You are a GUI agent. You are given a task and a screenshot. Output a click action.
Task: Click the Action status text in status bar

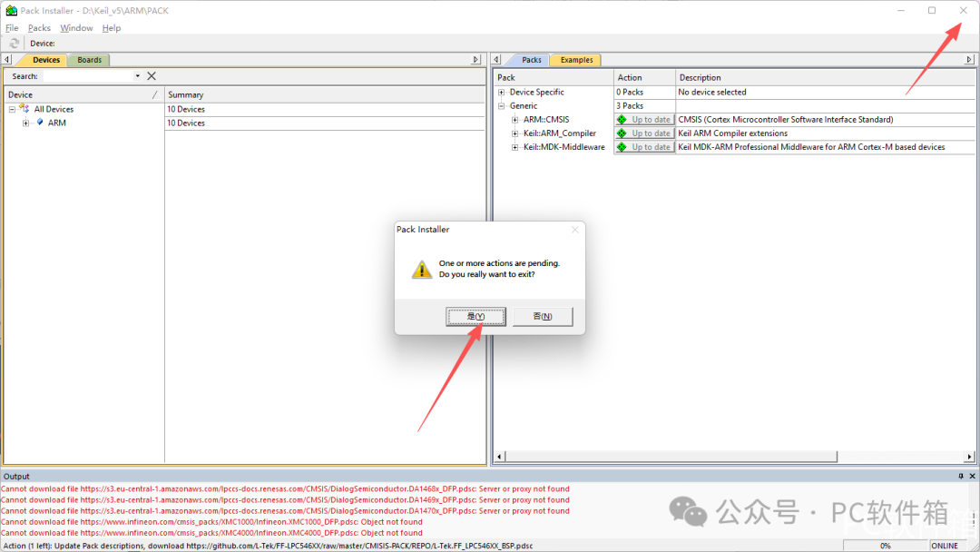coord(269,546)
